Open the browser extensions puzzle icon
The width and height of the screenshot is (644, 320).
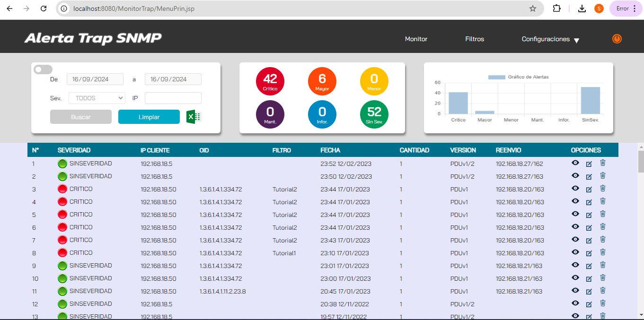pyautogui.click(x=556, y=9)
